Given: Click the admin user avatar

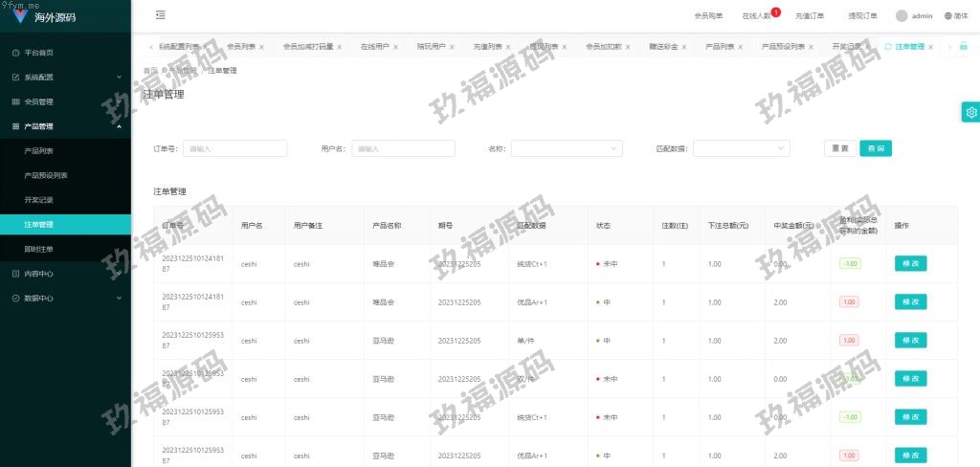Looking at the screenshot, I should (x=902, y=16).
